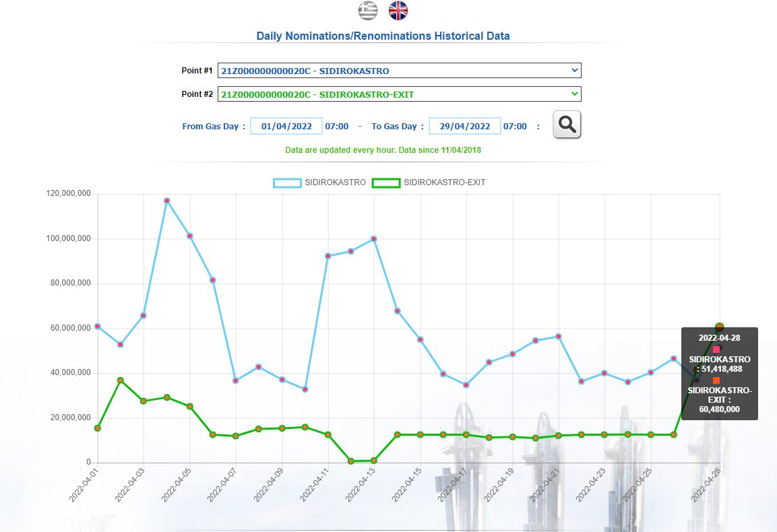Image resolution: width=777 pixels, height=532 pixels.
Task: Select the From Gas Day date field
Action: tap(286, 127)
